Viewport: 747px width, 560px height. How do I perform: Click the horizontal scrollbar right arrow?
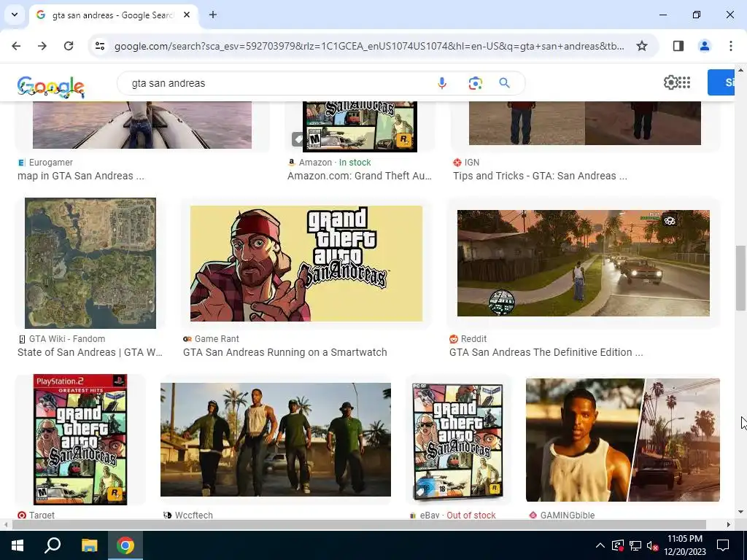tap(728, 524)
